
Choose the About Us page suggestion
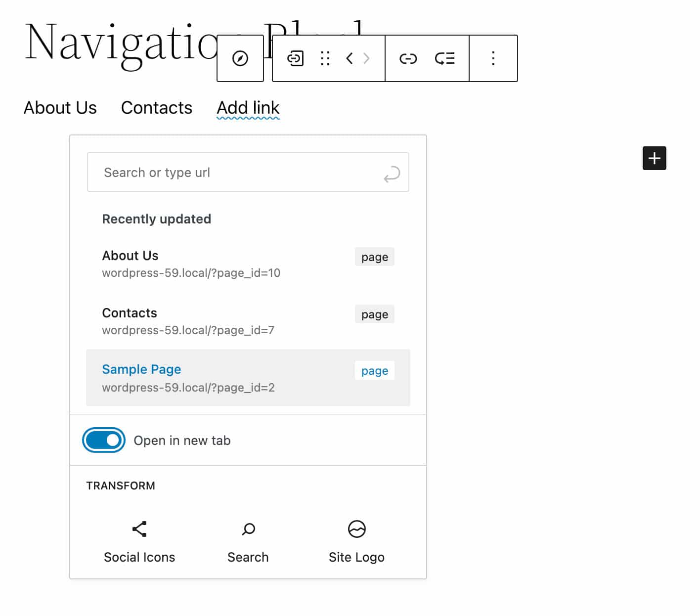tap(130, 256)
